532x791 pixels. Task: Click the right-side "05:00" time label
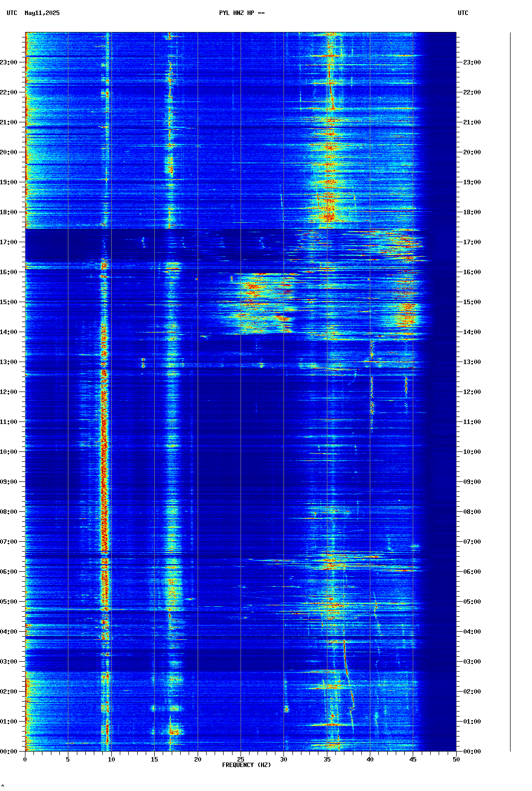[472, 602]
